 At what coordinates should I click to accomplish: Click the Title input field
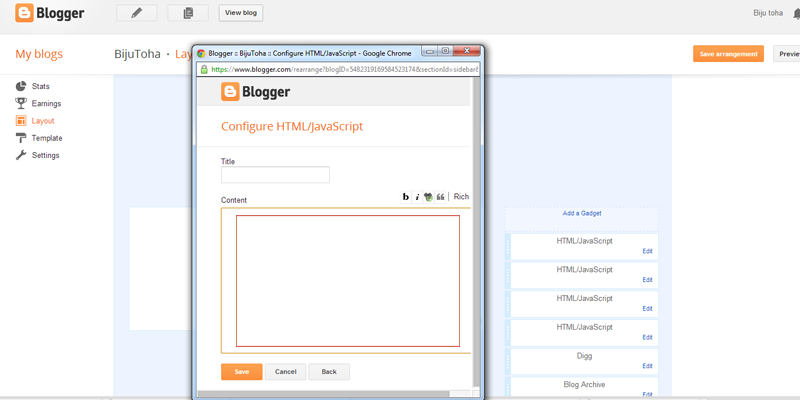(x=275, y=174)
